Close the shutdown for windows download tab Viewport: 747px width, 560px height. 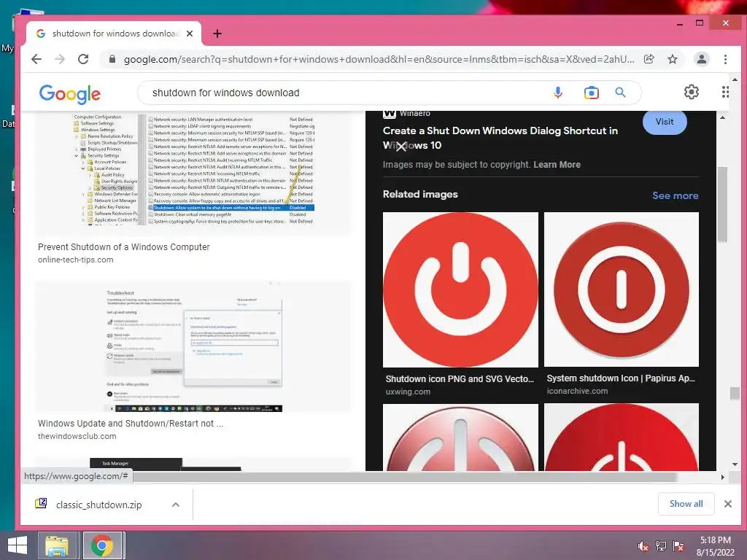click(x=190, y=34)
